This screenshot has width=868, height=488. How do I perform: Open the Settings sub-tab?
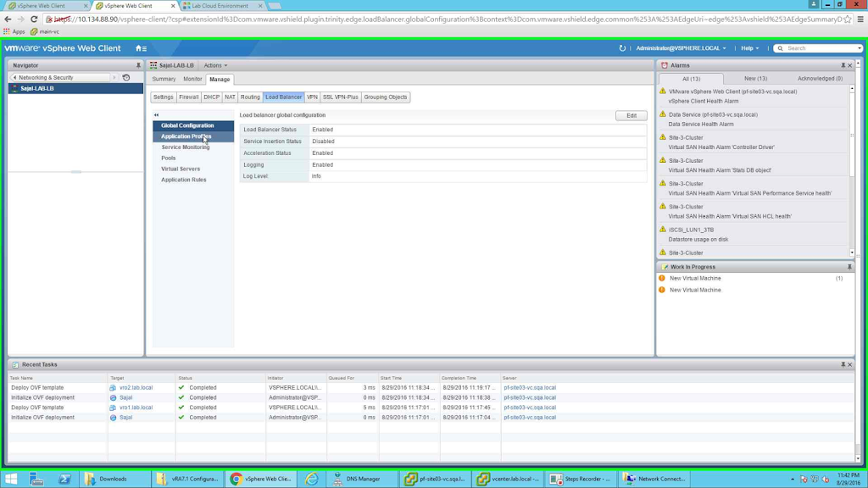[x=164, y=97]
